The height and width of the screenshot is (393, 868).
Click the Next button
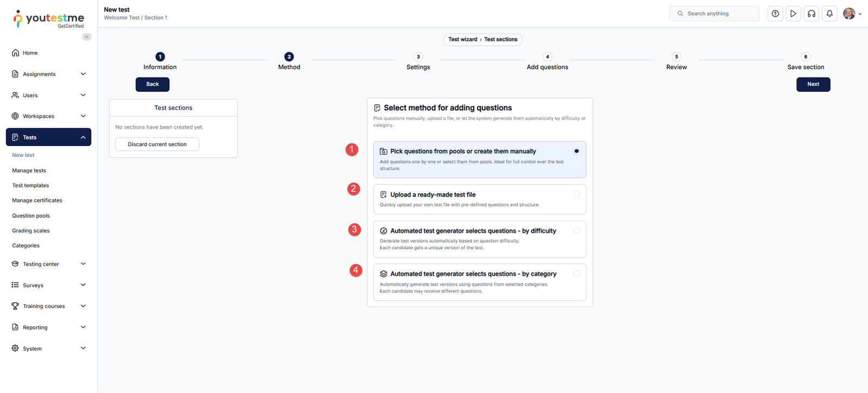point(813,84)
